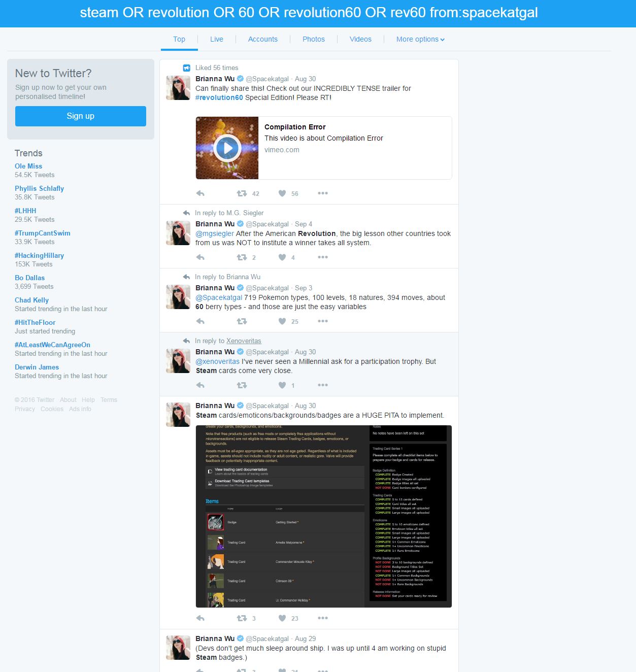Switch to the Top tab
The image size is (636, 672).
179,39
